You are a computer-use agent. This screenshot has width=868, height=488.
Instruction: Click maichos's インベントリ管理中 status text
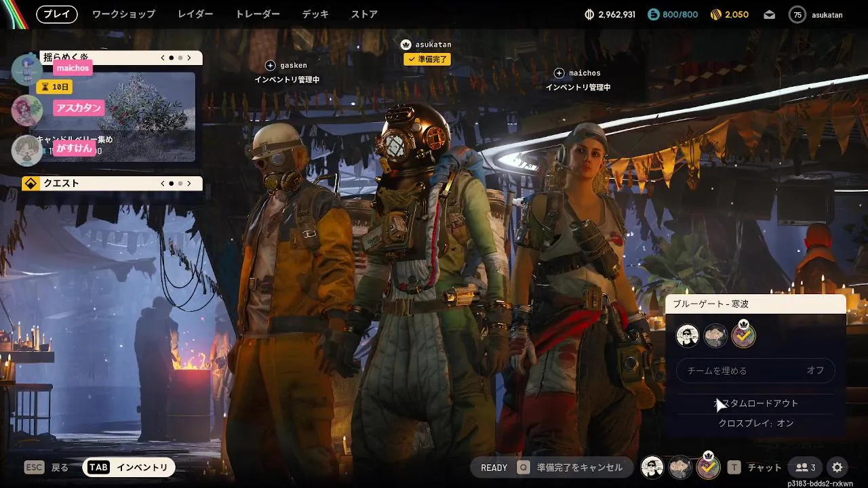click(x=578, y=87)
